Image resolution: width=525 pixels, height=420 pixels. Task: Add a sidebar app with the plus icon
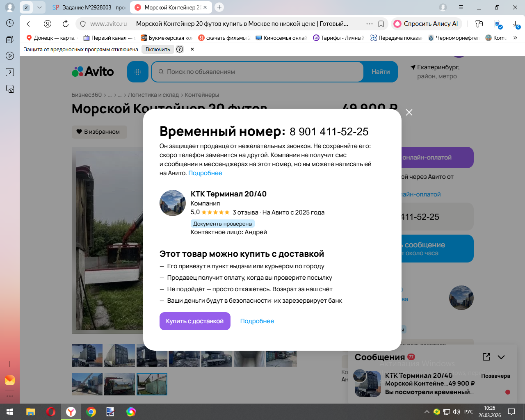[10, 364]
